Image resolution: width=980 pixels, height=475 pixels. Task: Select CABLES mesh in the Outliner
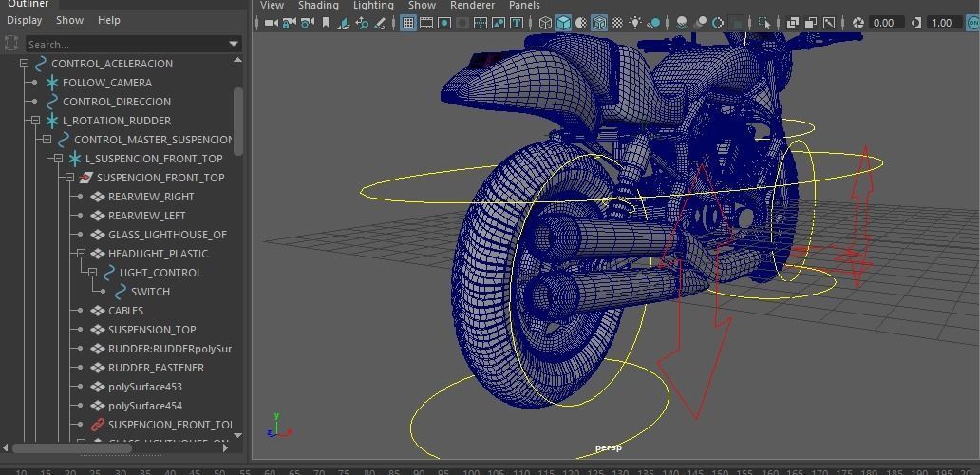click(125, 311)
